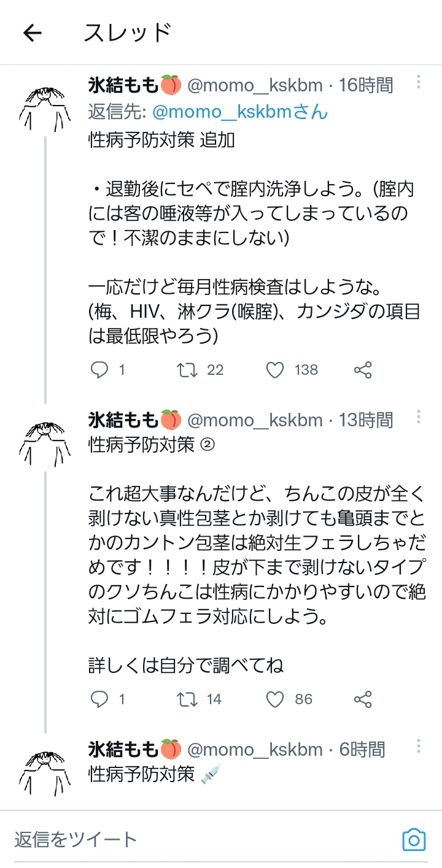
Task: Open the 13時間 tweet author's avatar
Action: (45, 442)
